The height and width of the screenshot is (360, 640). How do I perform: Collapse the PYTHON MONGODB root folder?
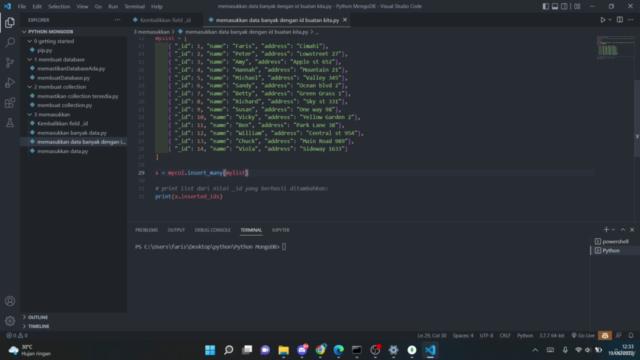[x=73, y=31]
